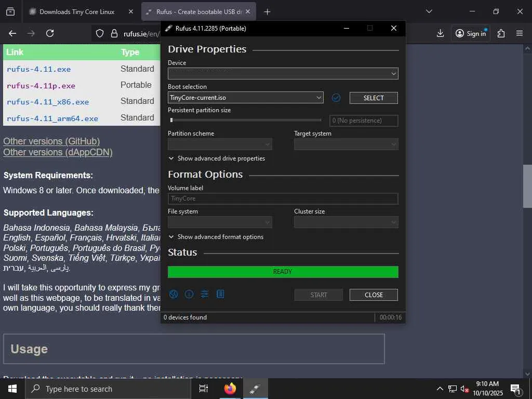Click the START button in Rufus
This screenshot has height=399, width=532.
(318, 295)
